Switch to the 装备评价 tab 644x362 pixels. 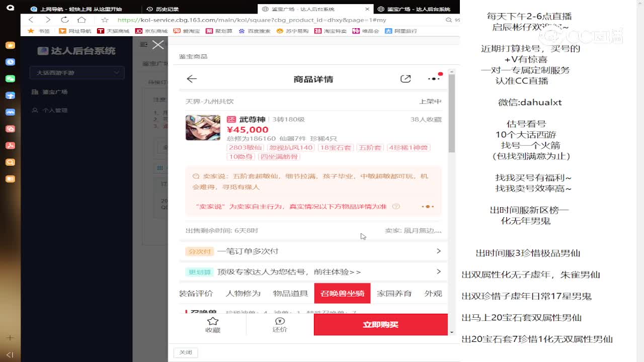point(196,294)
